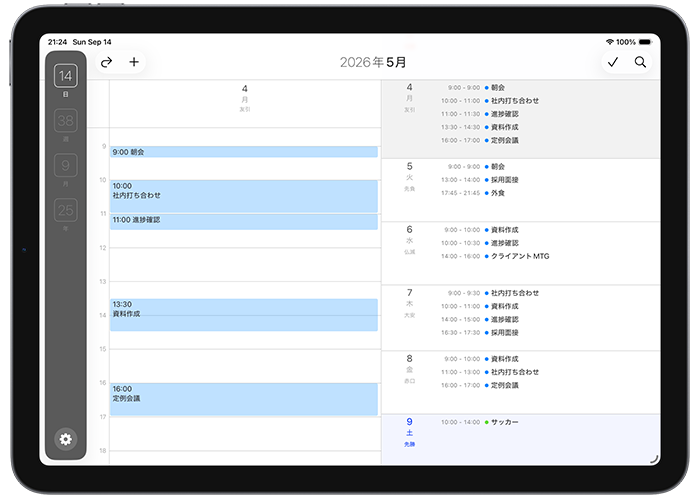Switch to day view in the sidebar
The width and height of the screenshot is (700, 498).
pos(66,78)
